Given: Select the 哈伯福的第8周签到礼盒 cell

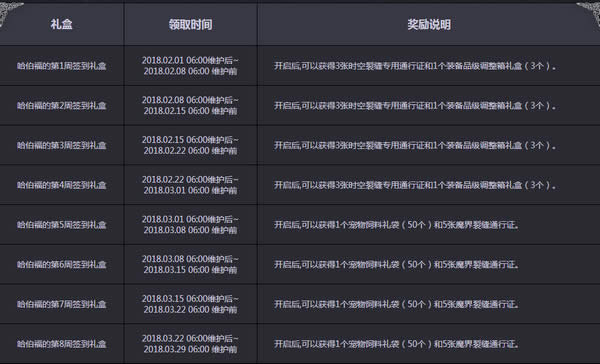Looking at the screenshot, I should pyautogui.click(x=62, y=344).
